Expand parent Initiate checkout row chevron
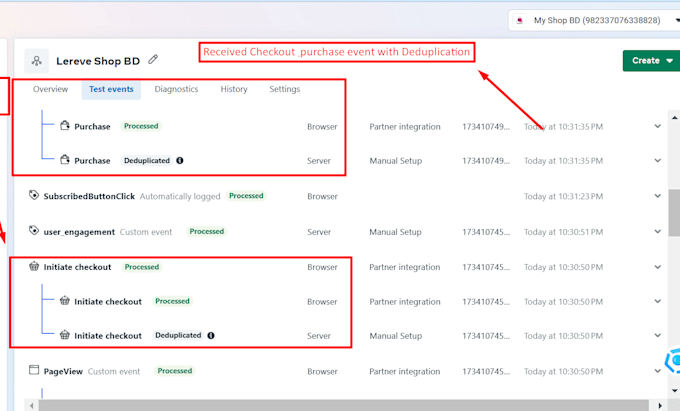The width and height of the screenshot is (680, 411). tap(657, 267)
